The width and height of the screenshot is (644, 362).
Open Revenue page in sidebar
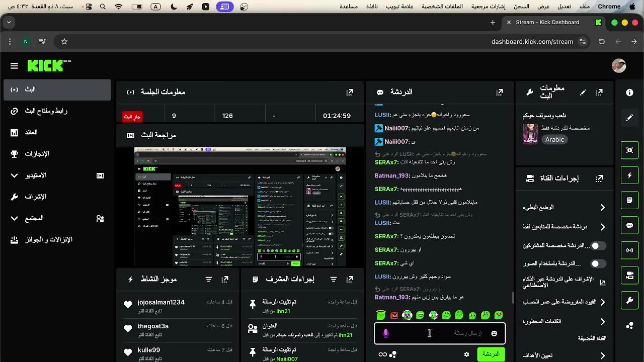[57, 132]
